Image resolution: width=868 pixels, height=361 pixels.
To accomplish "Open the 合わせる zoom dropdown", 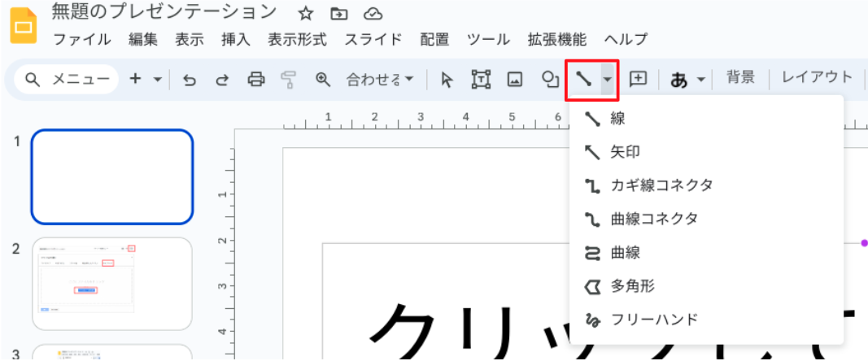I will tap(380, 80).
